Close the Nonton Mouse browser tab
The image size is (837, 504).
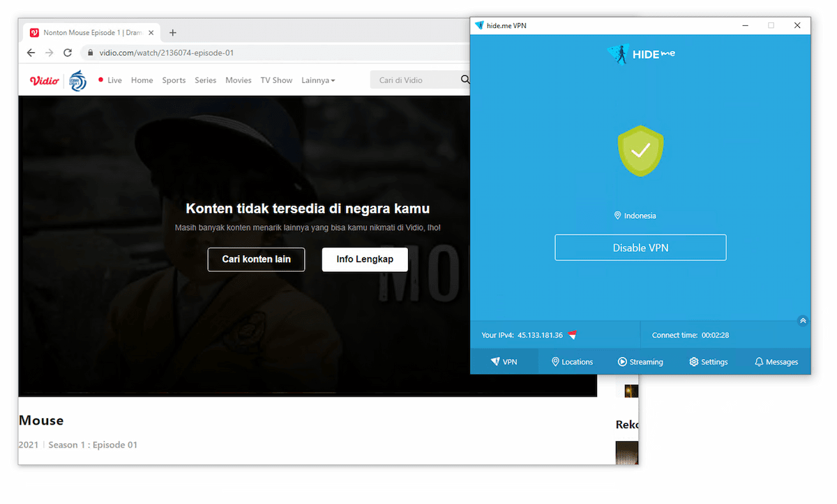point(151,33)
